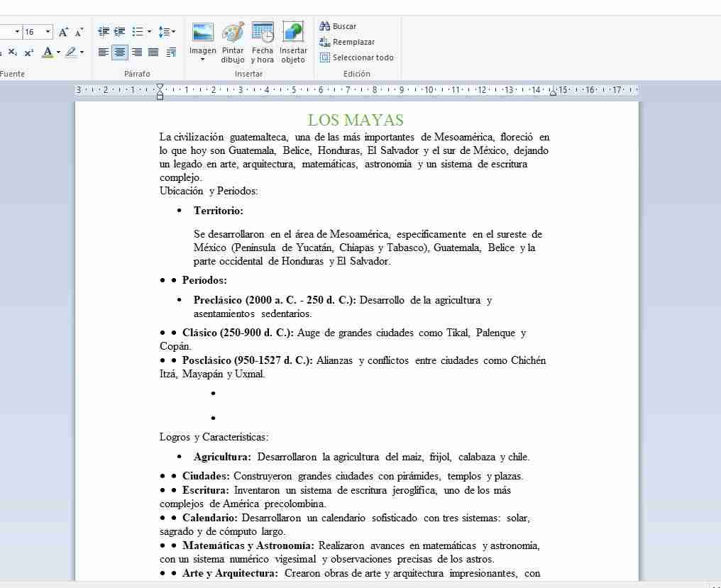Open the line spacing options
Image resolution: width=721 pixels, height=588 pixels.
coord(164,32)
